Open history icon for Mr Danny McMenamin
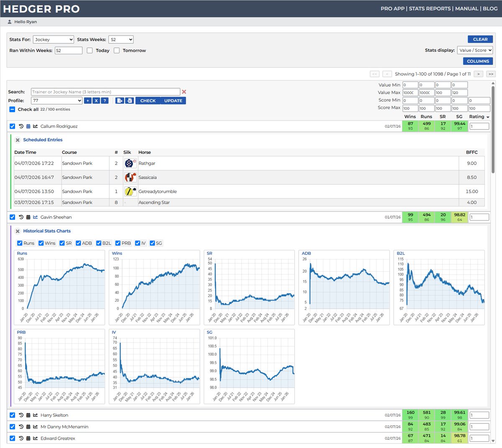The height and width of the screenshot is (448, 502). pos(21,427)
